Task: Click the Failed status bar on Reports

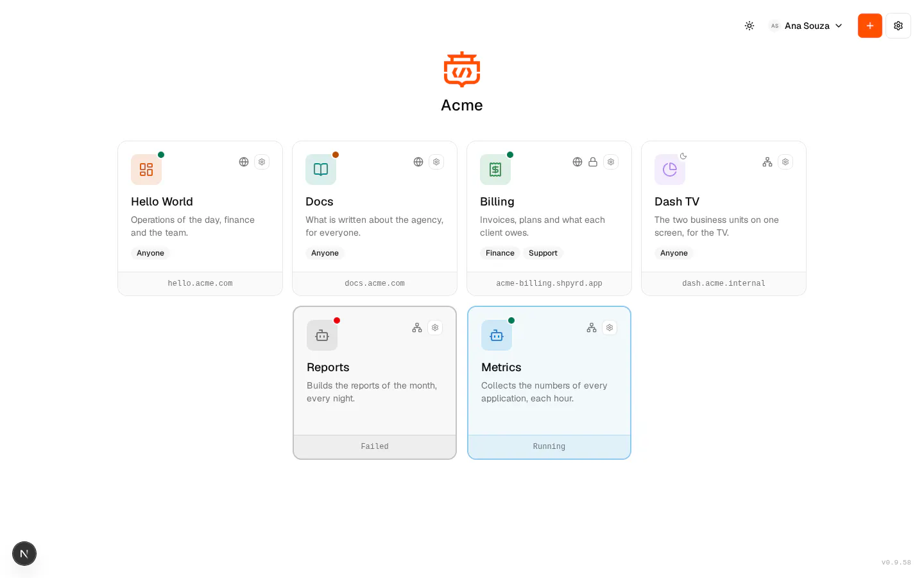Action: click(375, 446)
